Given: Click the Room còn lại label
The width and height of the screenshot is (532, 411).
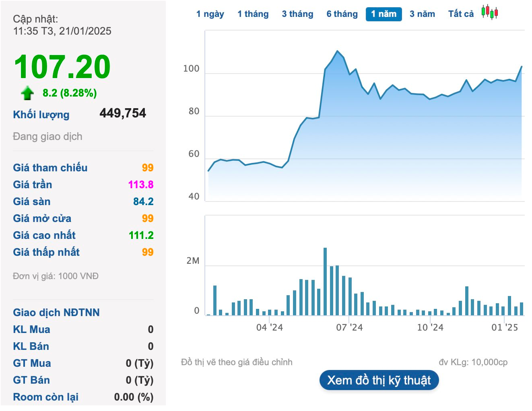Looking at the screenshot, I should (45, 397).
